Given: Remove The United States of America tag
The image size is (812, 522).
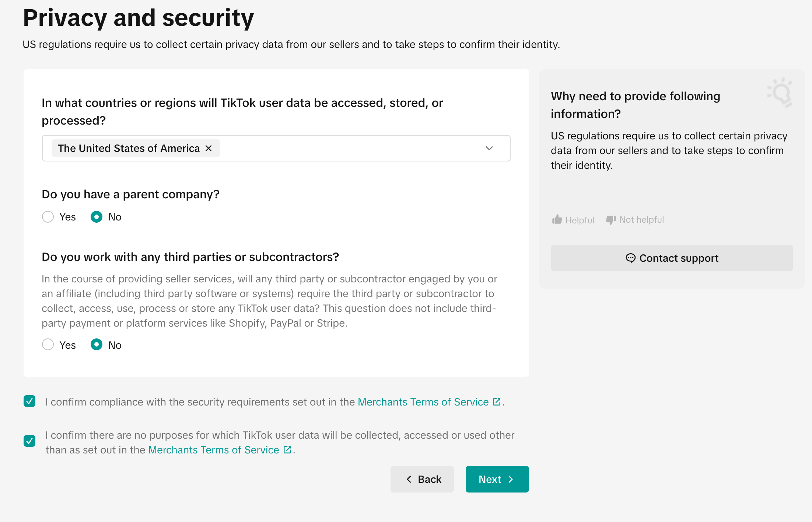Looking at the screenshot, I should point(209,148).
